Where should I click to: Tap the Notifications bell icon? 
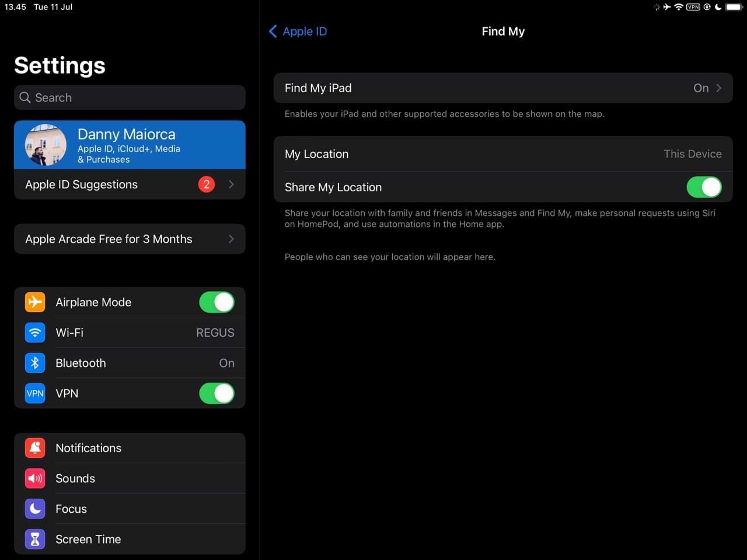click(35, 448)
